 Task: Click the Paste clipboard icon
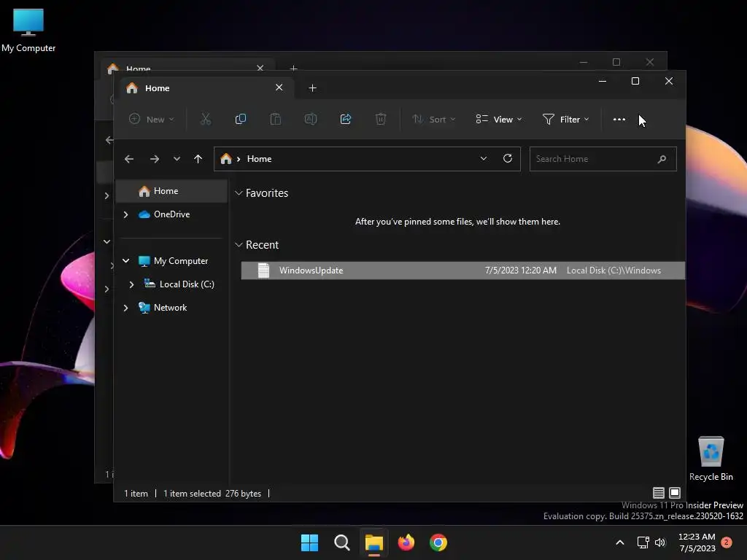pos(275,119)
